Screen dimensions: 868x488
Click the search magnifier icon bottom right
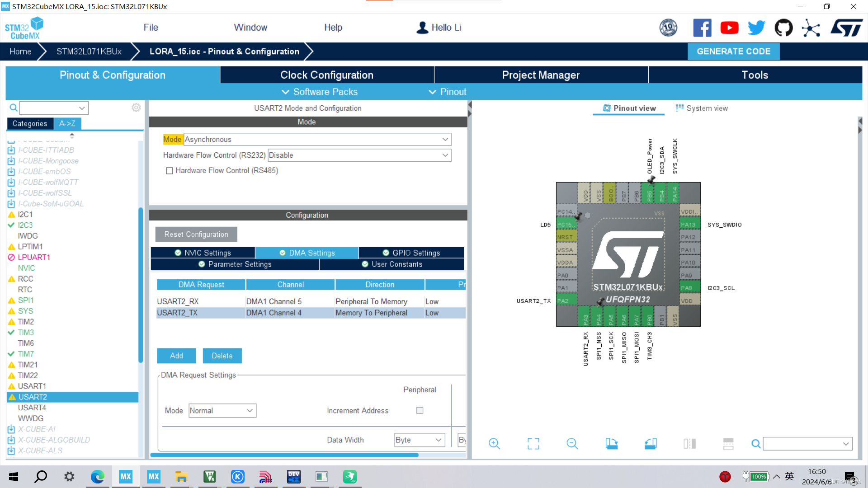point(756,443)
